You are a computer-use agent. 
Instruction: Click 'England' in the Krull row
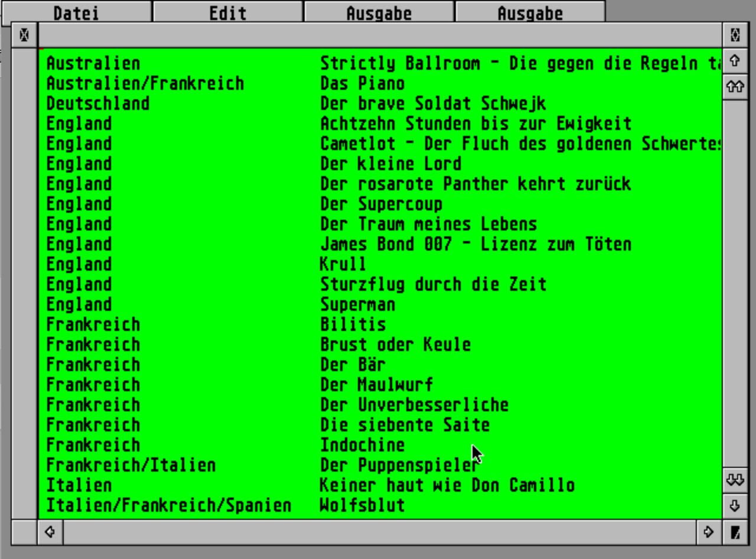[79, 264]
